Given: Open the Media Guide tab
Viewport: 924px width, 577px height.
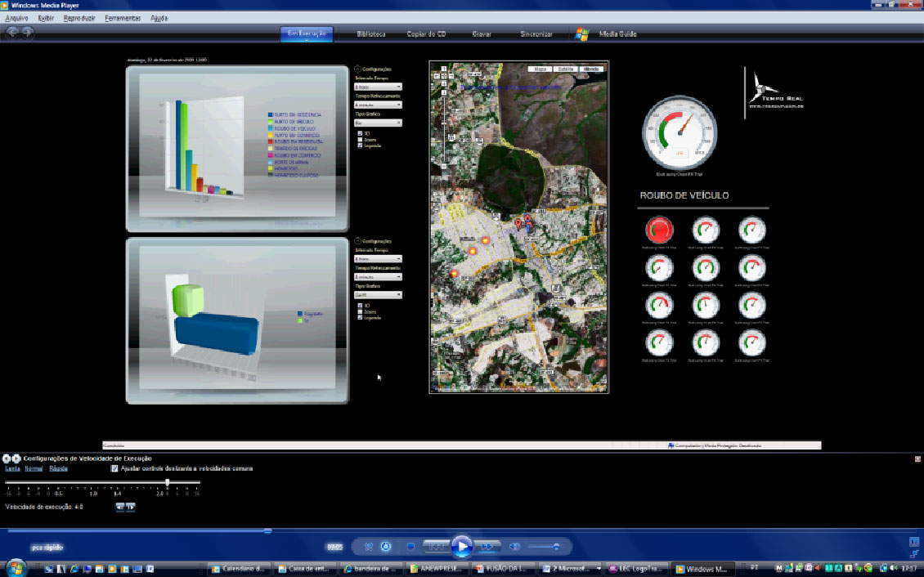Looking at the screenshot, I should tap(617, 34).
